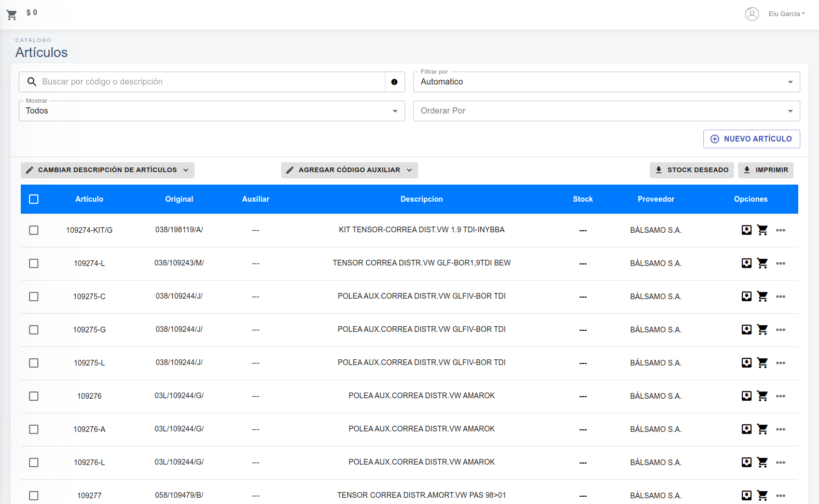Open Cambiar Descripción de Artículos menu
Screen dimensions: 819x504
pos(107,170)
